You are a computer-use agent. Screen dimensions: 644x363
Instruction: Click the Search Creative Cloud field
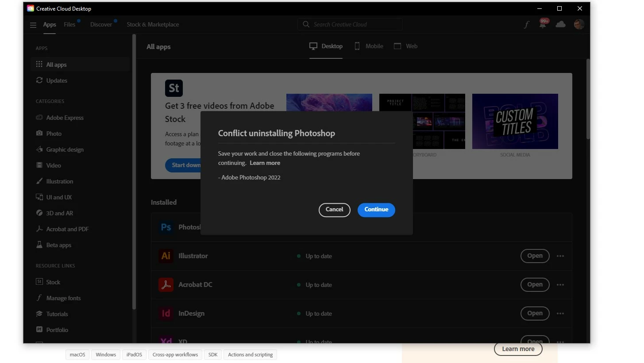pos(350,25)
